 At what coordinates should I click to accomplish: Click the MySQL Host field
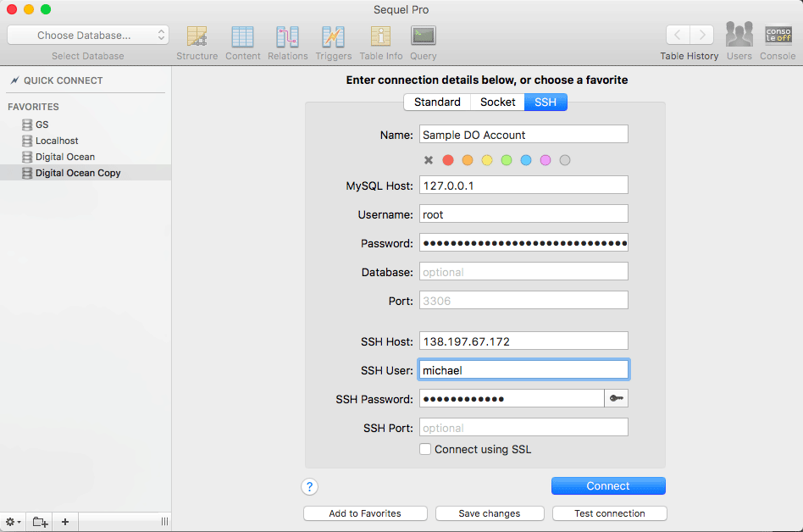pos(523,186)
